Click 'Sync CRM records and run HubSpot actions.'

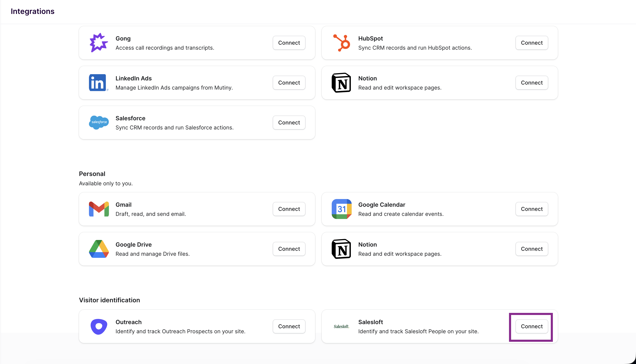tap(415, 48)
